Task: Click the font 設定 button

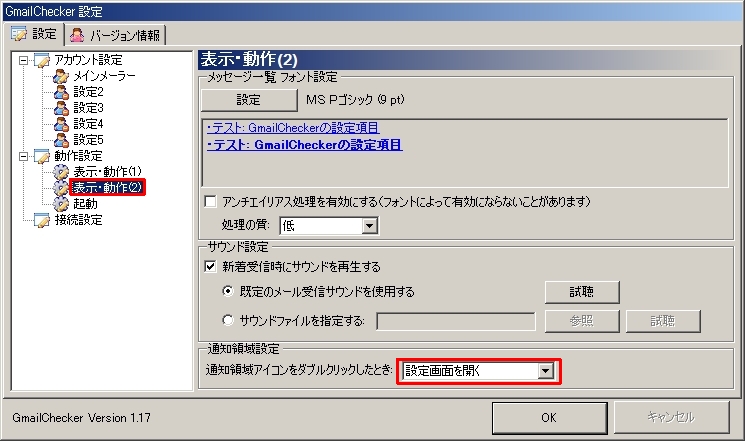Action: (249, 100)
